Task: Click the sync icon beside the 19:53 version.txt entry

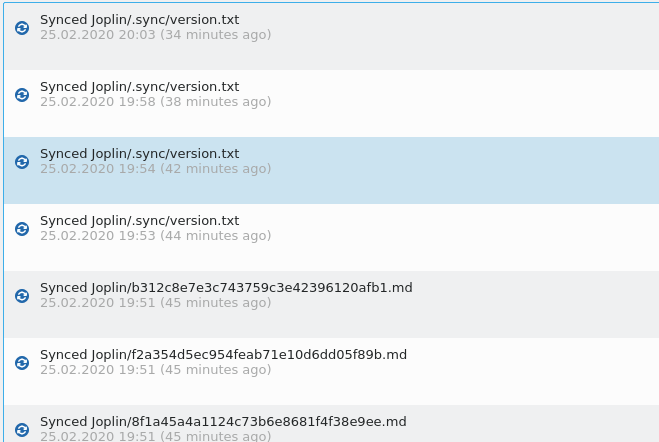Action: point(22,229)
